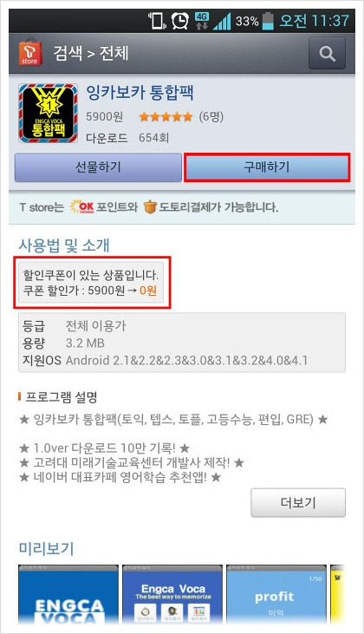Tap the coupon discount 0원 notice box
364x634 pixels.
pos(91,283)
